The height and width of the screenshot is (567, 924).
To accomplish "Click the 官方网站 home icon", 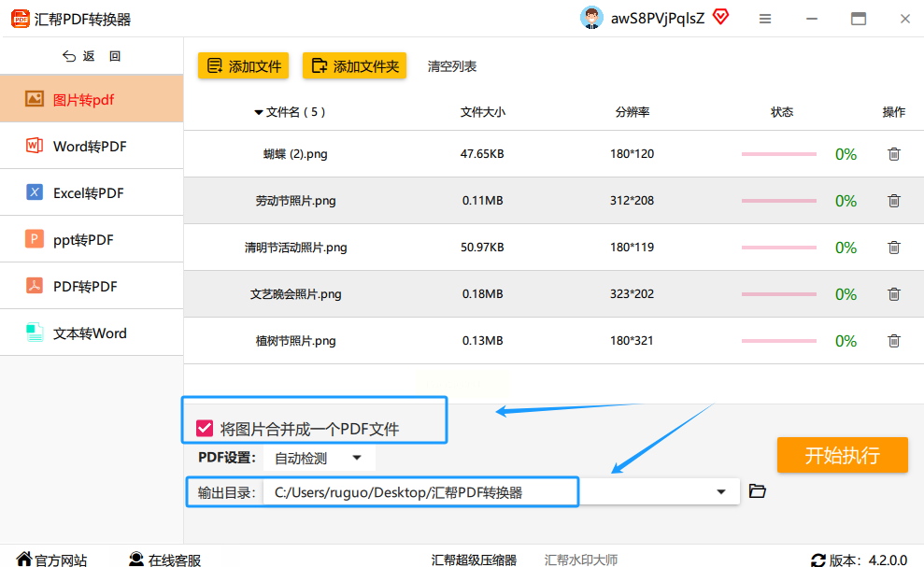I will pos(24,559).
